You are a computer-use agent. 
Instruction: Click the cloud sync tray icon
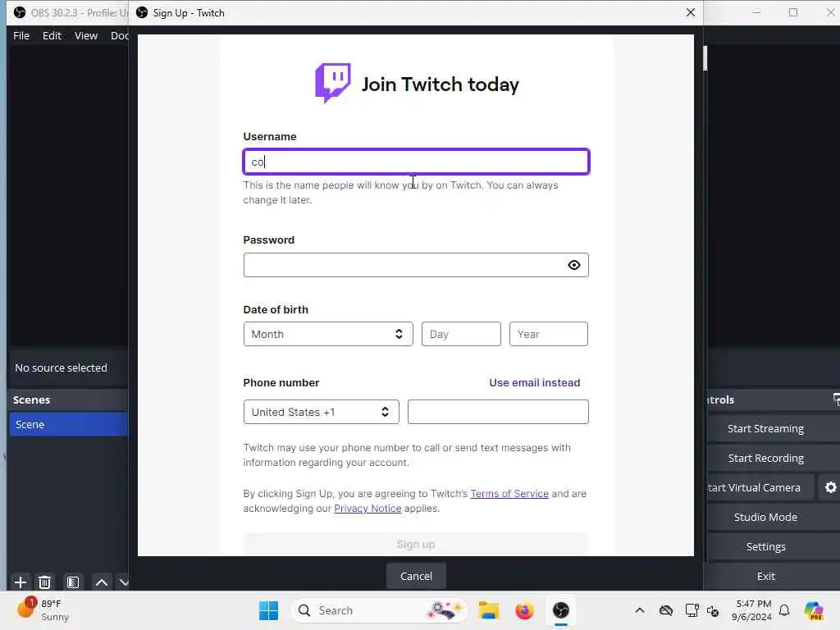(x=666, y=610)
